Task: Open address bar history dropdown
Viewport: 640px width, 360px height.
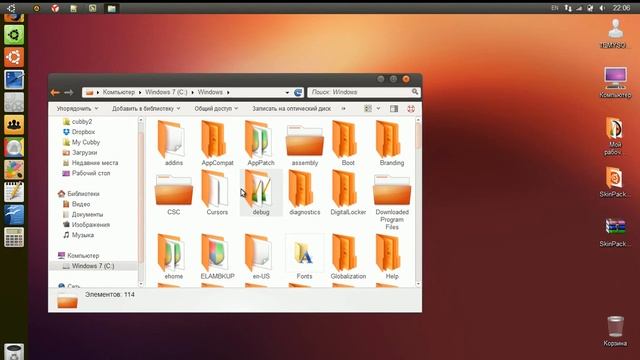Action: pyautogui.click(x=287, y=93)
